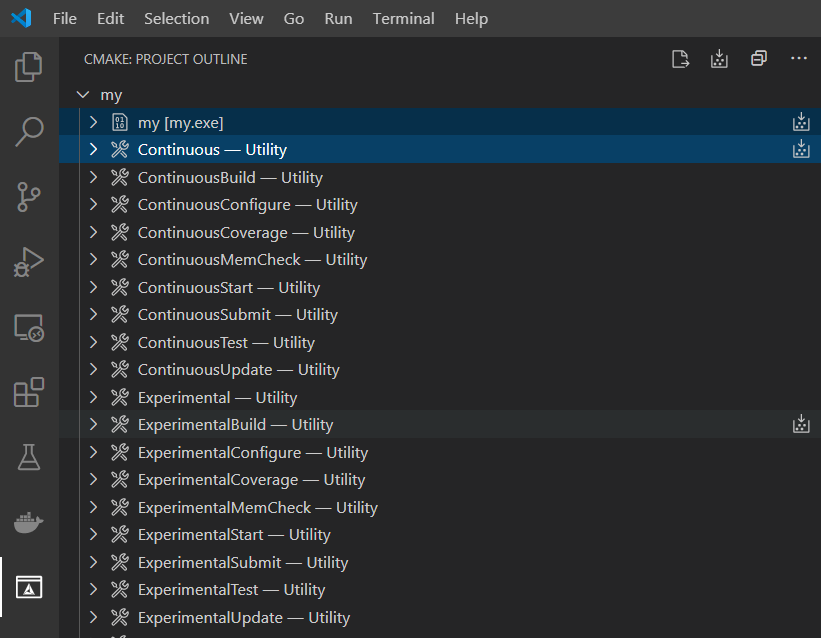Open the Testing flask view
The height and width of the screenshot is (638, 821).
[28, 457]
